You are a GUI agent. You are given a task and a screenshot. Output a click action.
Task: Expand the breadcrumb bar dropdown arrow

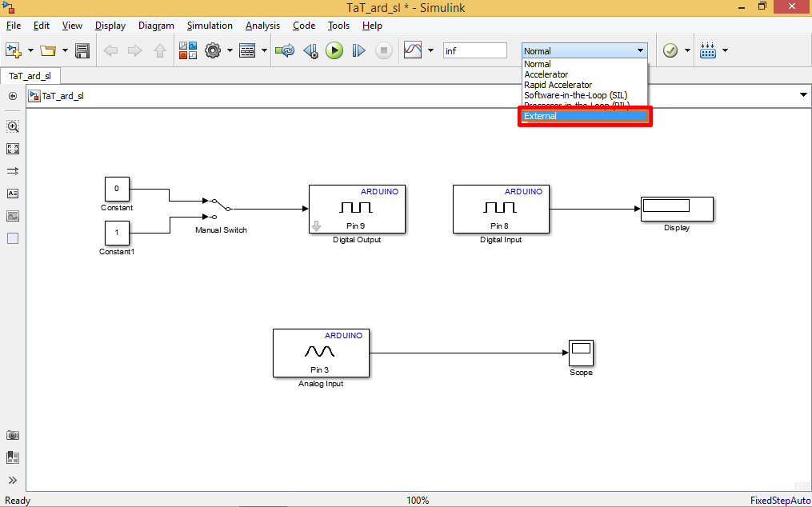point(803,95)
